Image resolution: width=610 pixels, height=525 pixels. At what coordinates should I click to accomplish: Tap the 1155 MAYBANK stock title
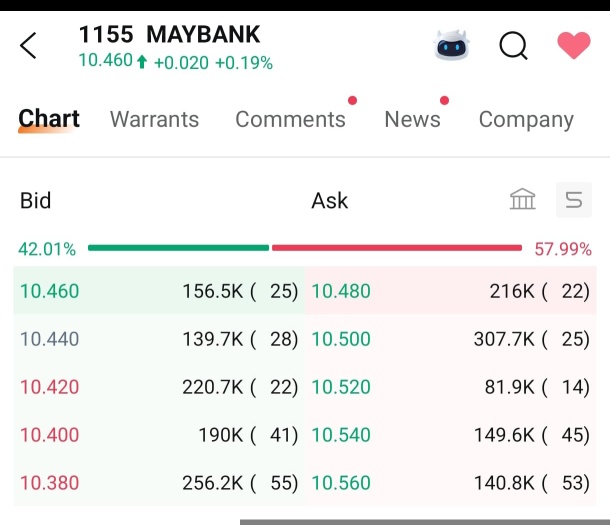coord(169,34)
